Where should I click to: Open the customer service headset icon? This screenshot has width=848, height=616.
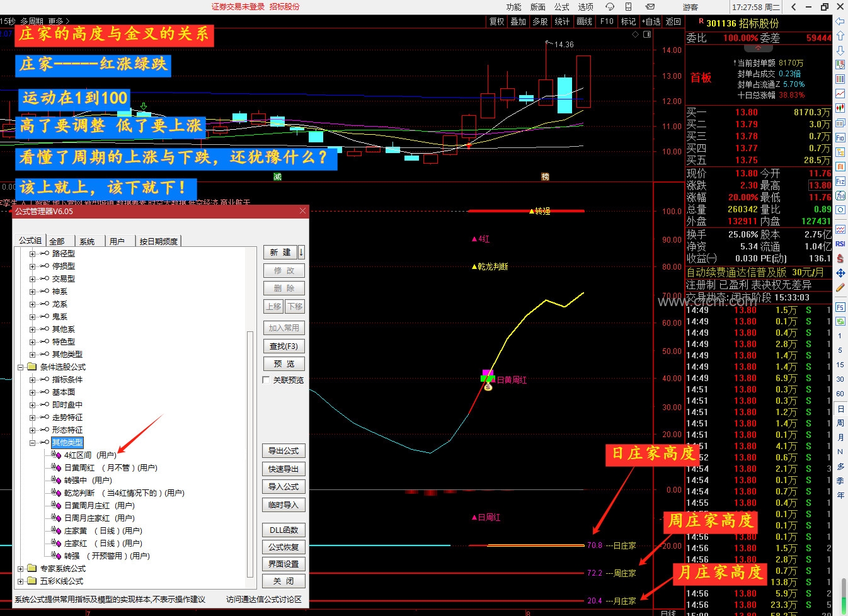pyautogui.click(x=609, y=7)
